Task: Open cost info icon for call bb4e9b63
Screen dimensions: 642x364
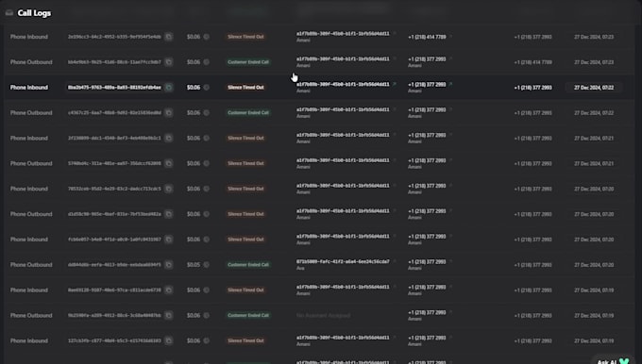Action: point(207,62)
